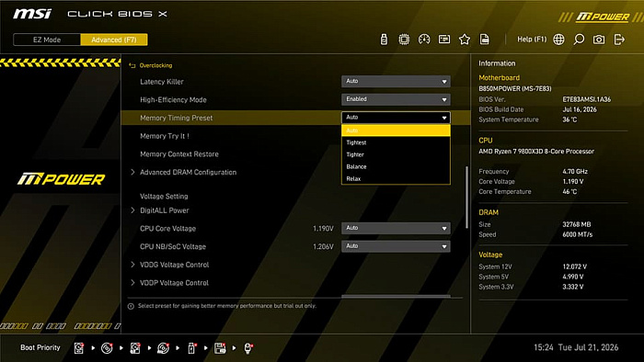Screen dimensions: 644x362
Task: Click the CPU Core Voltage 1.190V reading
Action: 323,229
